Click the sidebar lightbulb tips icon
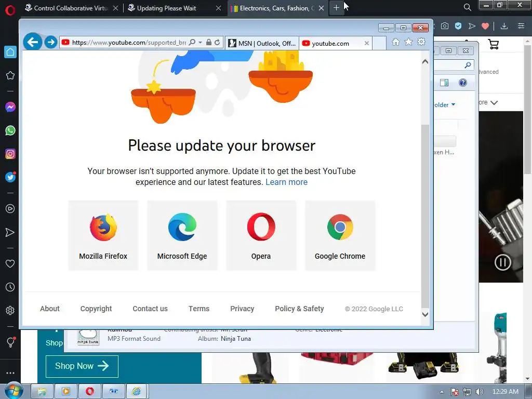The width and height of the screenshot is (532, 399). click(x=10, y=342)
